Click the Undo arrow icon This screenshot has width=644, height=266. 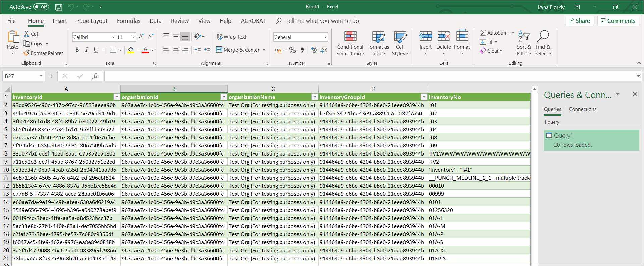pyautogui.click(x=71, y=7)
